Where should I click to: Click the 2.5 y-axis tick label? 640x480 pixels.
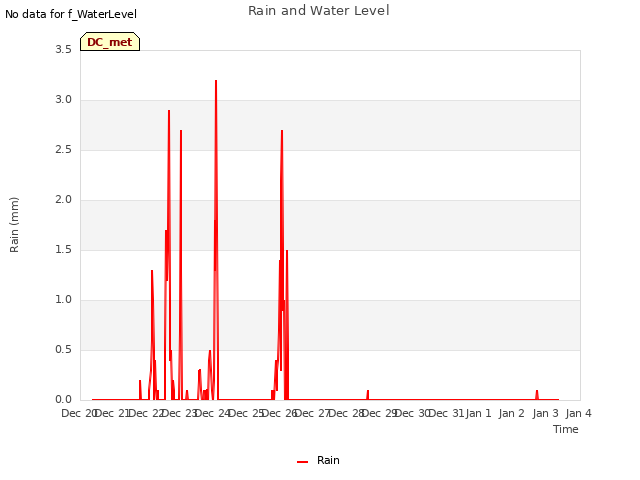coord(63,150)
